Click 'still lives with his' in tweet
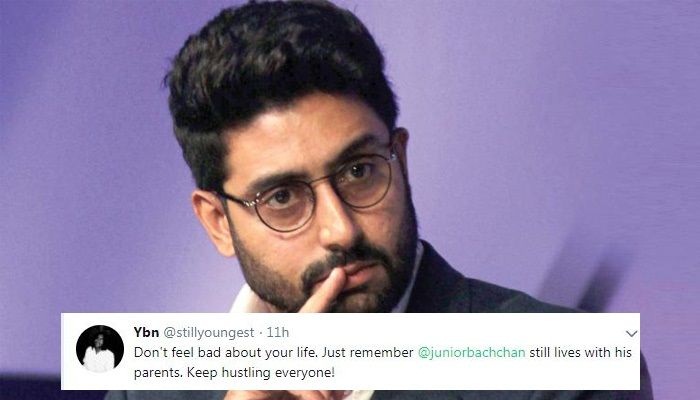 point(580,352)
